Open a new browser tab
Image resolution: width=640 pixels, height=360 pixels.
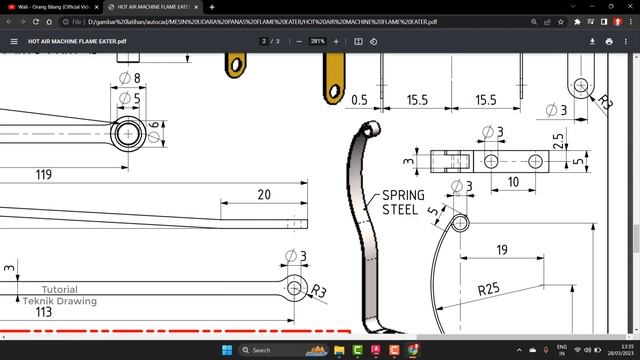pos(212,7)
